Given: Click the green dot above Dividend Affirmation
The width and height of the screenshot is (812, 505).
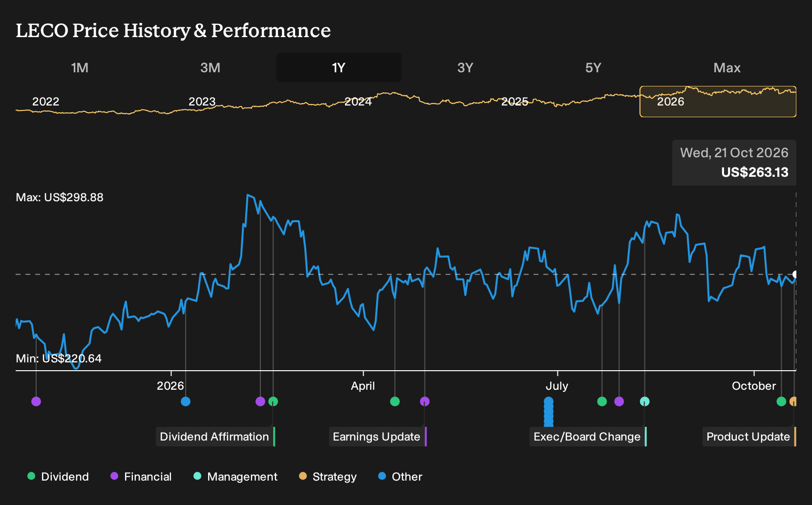Looking at the screenshot, I should (x=273, y=401).
